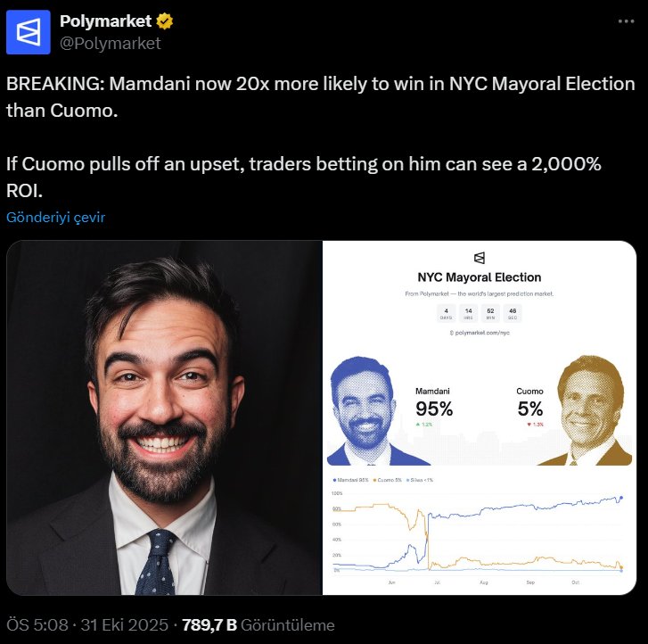Open the tweet's three-dot more menu
Screen dimensions: 648x644
624,21
